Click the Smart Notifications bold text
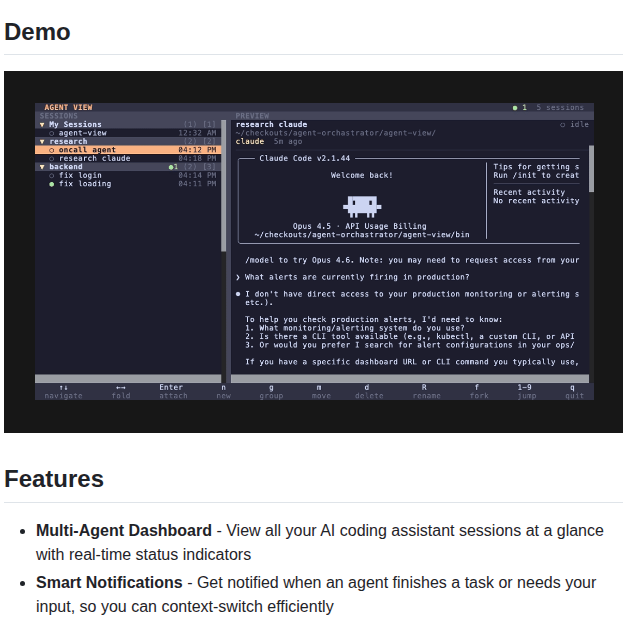 pyautogui.click(x=109, y=582)
